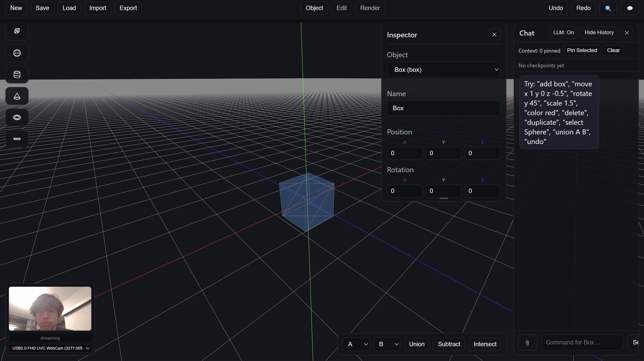Click the webcam preview thumbnail
The height and width of the screenshot is (361, 644).
tap(50, 308)
